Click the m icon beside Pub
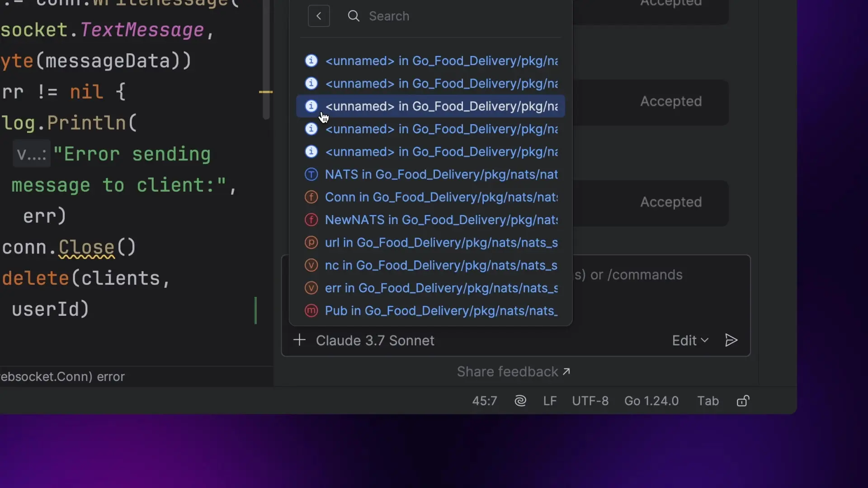Viewport: 868px width, 488px height. point(311,311)
